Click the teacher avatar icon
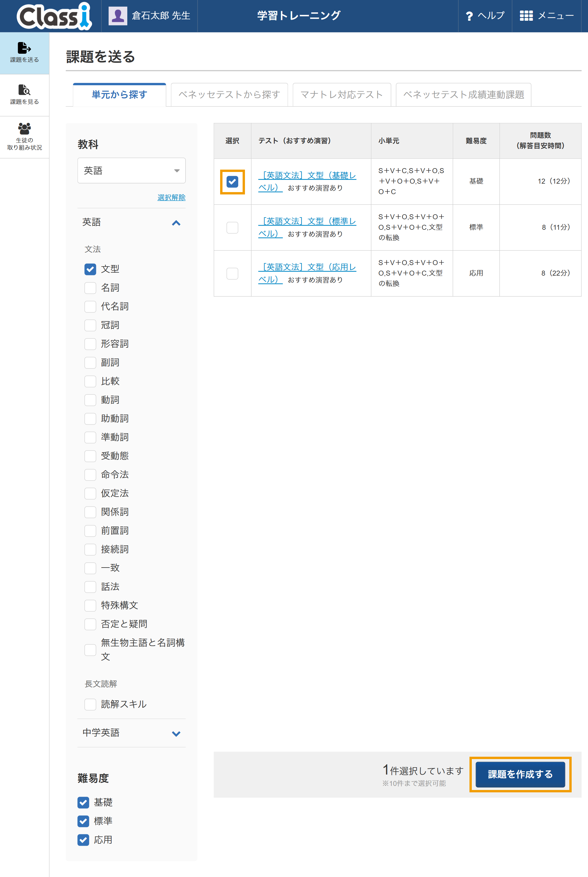This screenshot has width=588, height=877. [x=118, y=16]
